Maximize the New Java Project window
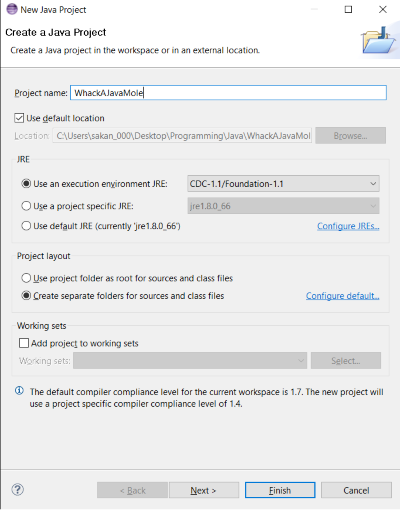400x510 pixels. point(348,9)
